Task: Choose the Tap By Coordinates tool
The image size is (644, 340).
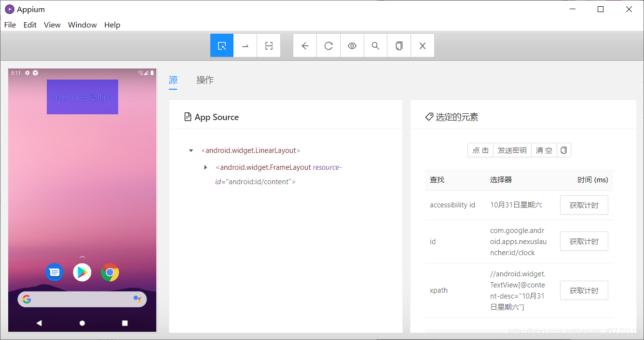Action: point(269,46)
